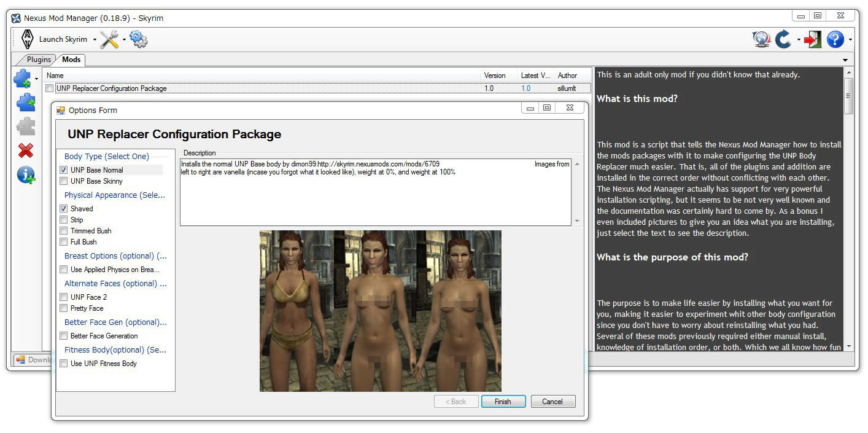Uncheck the Shaved option
Image resolution: width=868 pixels, height=433 pixels.
[64, 209]
